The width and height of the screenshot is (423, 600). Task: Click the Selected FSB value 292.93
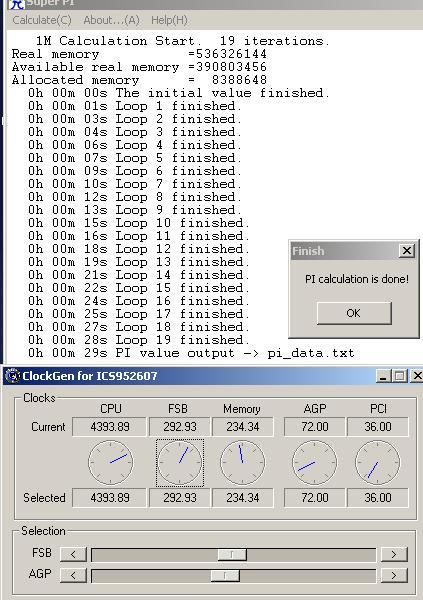coord(180,498)
